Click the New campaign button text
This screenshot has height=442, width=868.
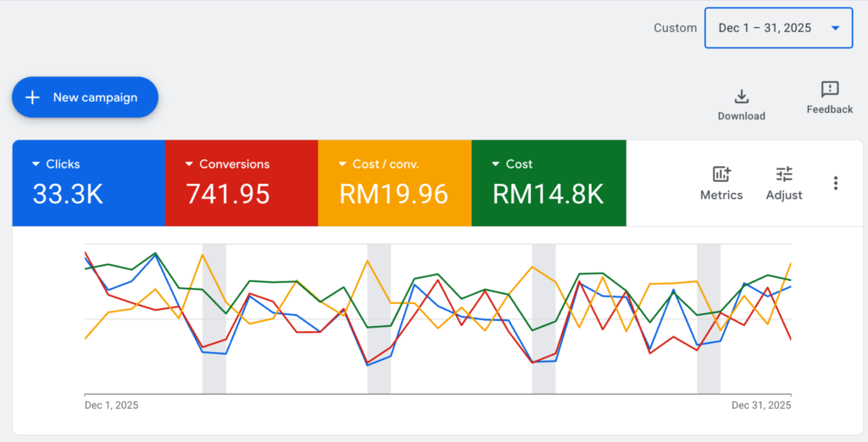[x=95, y=97]
